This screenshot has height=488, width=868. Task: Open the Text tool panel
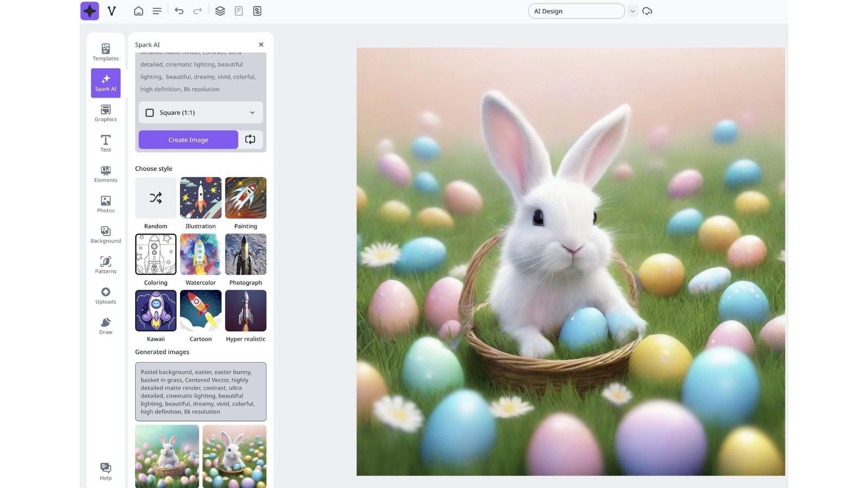click(x=105, y=143)
